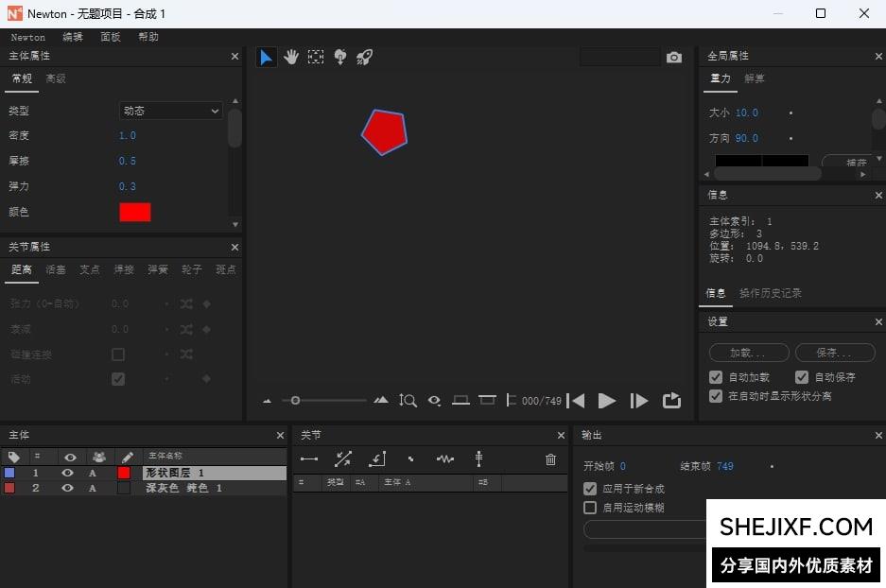Viewport: 886px width, 588px height.
Task: Click the rocket tool icon
Action: [364, 58]
